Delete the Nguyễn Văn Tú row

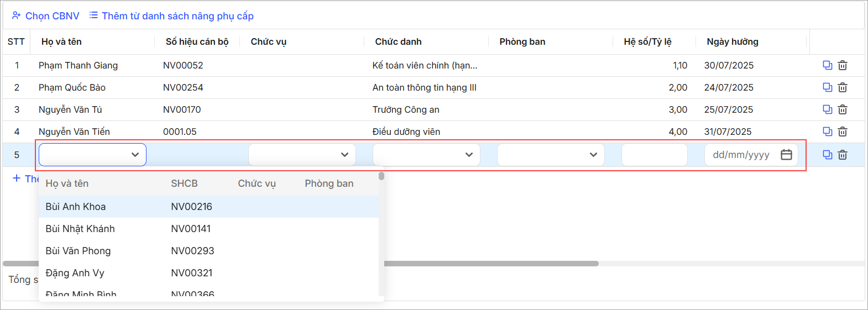pyautogui.click(x=843, y=109)
